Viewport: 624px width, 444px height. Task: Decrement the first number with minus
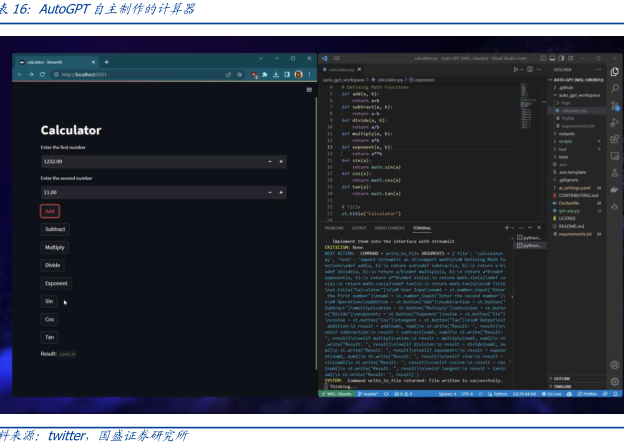pyautogui.click(x=271, y=161)
